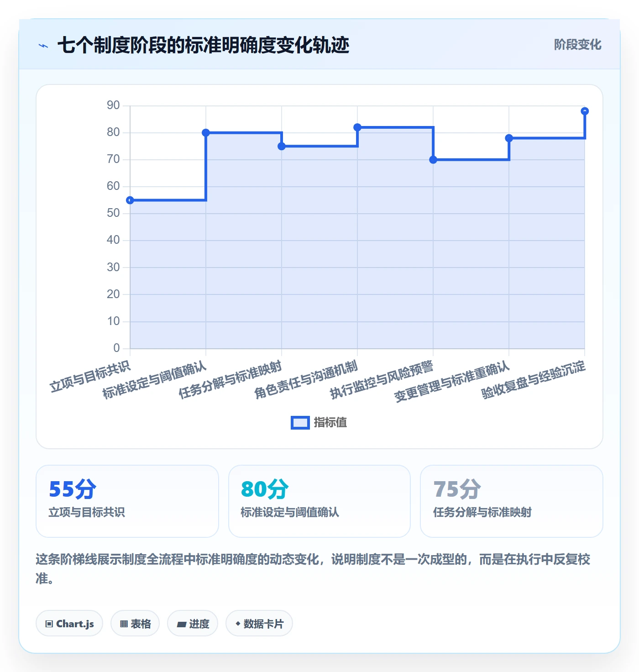Click the data point at value 78
The image size is (639, 672).
click(509, 138)
